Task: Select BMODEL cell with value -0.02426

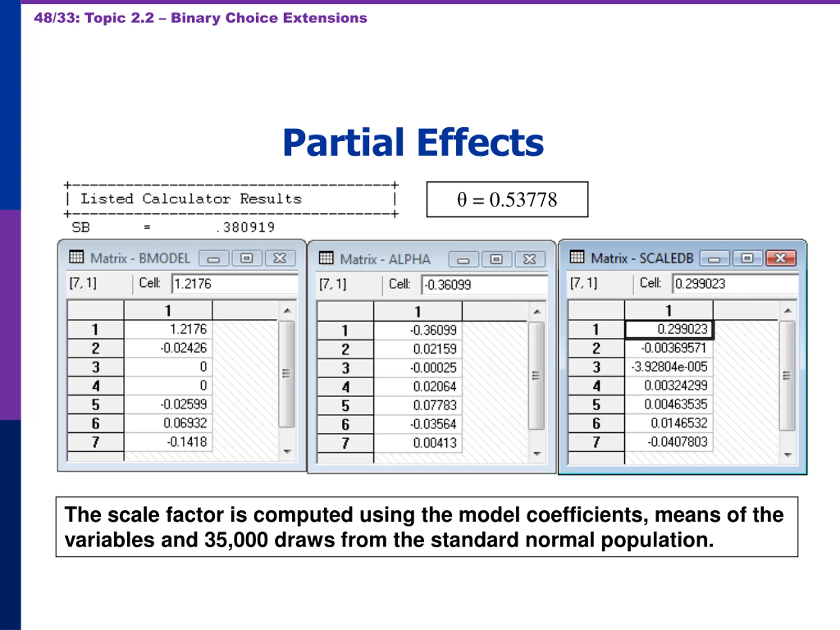Action: coord(168,348)
